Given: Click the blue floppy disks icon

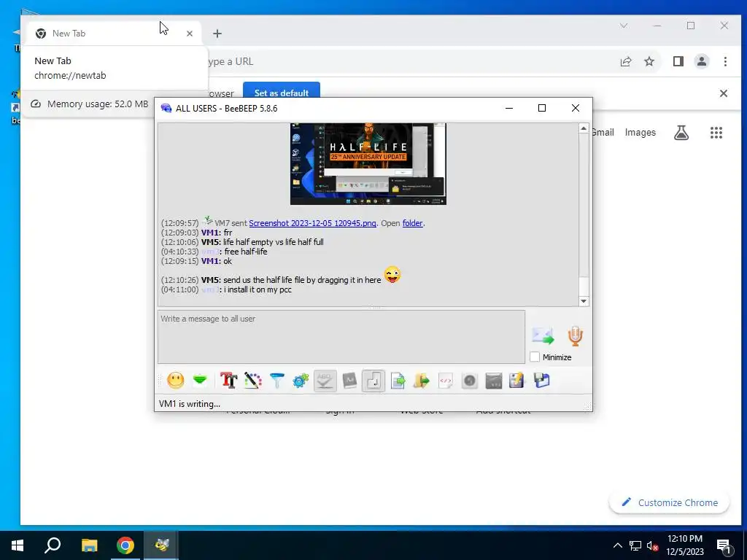Looking at the screenshot, I should tap(542, 381).
